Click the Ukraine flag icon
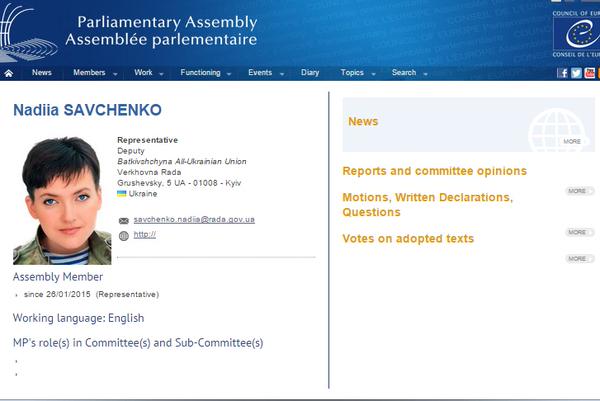 pos(122,194)
